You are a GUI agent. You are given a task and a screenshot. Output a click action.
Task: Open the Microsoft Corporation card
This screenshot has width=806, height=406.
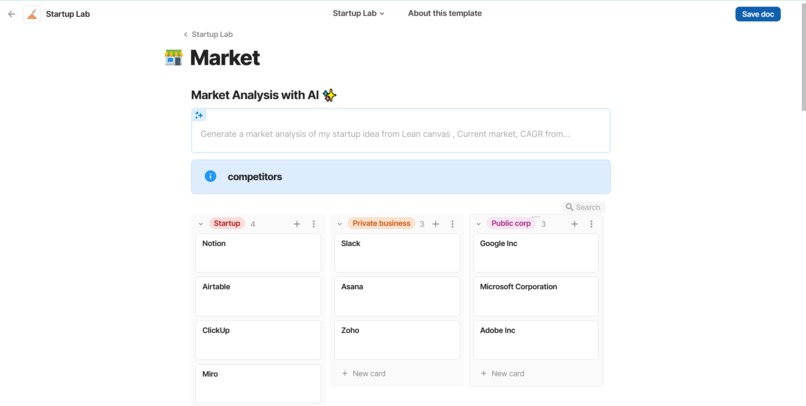click(536, 297)
